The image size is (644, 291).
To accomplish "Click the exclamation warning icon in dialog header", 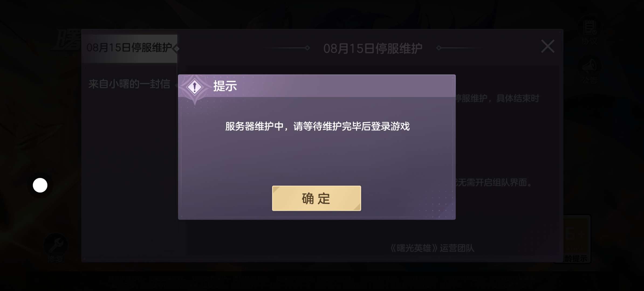I will point(195,87).
